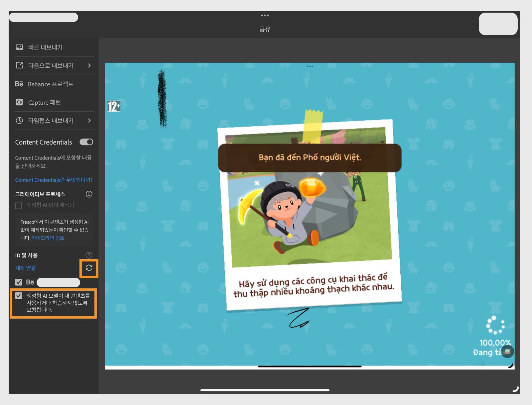Click the ID 및 사용 heading
The image size is (532, 405).
click(x=26, y=255)
